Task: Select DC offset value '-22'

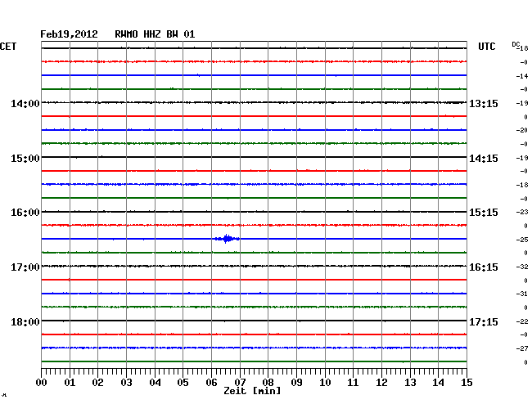Action: tap(522, 321)
